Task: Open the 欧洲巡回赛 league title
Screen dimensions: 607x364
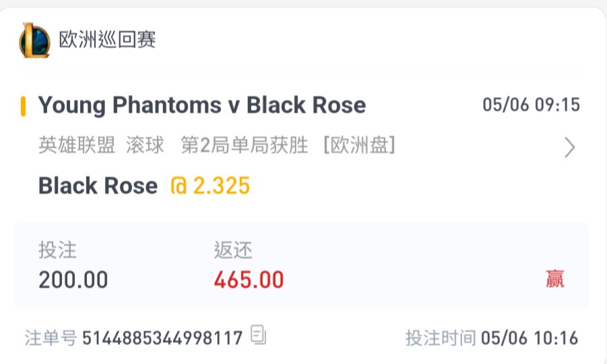Action: point(107,40)
